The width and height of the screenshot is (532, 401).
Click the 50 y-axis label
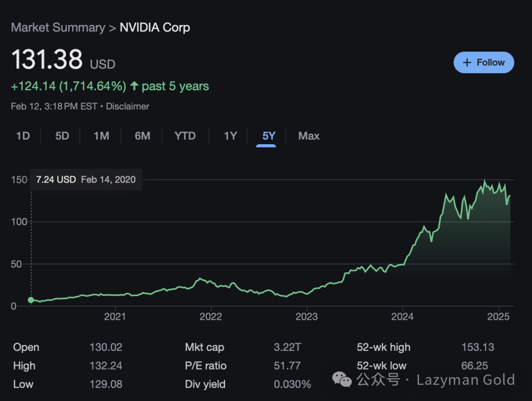(16, 264)
